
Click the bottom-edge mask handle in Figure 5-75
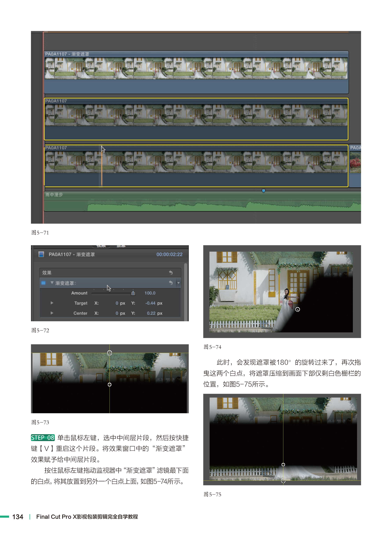tap(283, 481)
